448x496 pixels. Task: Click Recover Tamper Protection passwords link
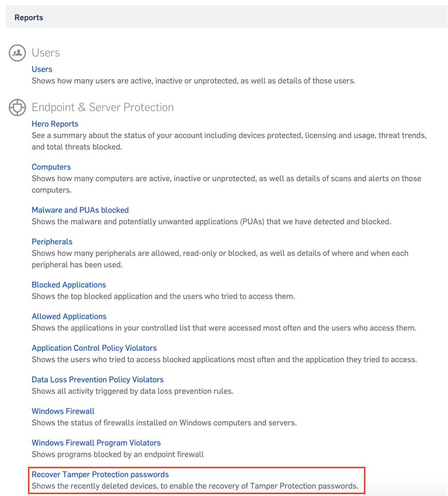point(100,474)
